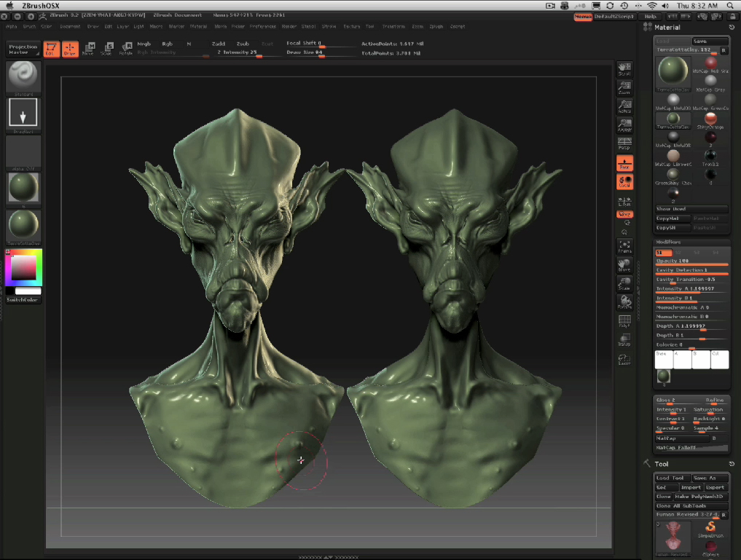Viewport: 741px width, 560px height.
Task: Click the Zoom canvas navigation icon
Action: (x=624, y=87)
